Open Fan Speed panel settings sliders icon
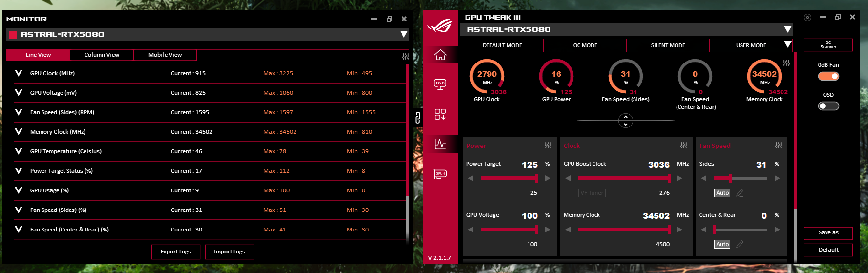868x273 pixels. point(779,146)
